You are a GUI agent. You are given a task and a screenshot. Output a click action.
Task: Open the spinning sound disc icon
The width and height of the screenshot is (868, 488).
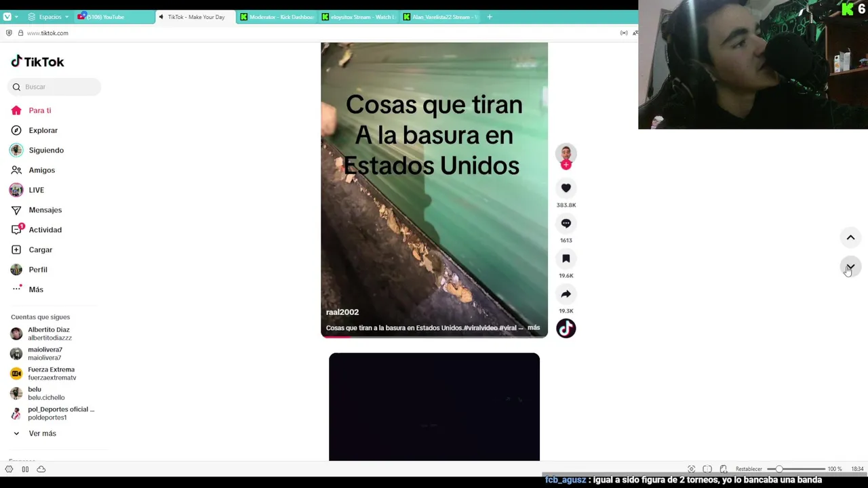(566, 329)
